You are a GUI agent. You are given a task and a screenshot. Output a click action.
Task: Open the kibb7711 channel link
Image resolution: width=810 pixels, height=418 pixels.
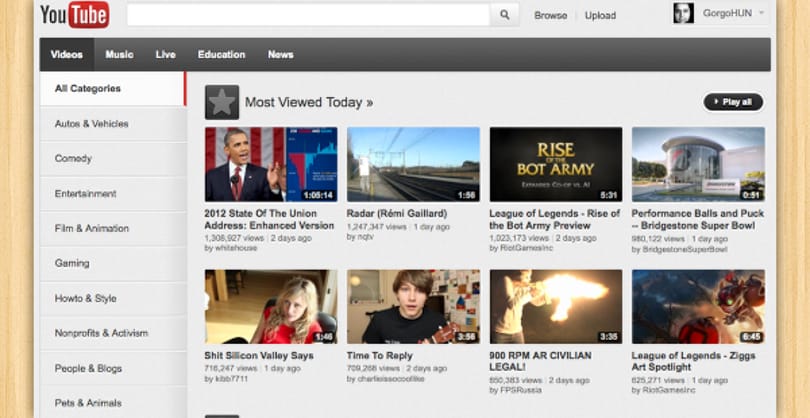231,379
